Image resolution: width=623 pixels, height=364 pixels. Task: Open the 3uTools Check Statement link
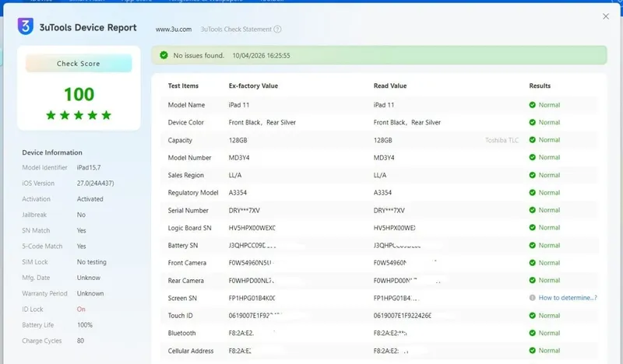coord(236,30)
